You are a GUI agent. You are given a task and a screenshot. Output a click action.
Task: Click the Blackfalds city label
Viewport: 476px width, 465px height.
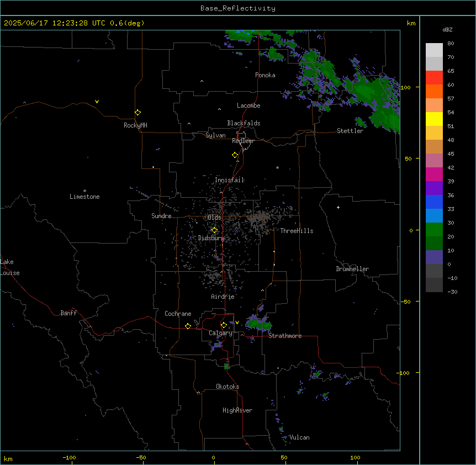tap(244, 123)
